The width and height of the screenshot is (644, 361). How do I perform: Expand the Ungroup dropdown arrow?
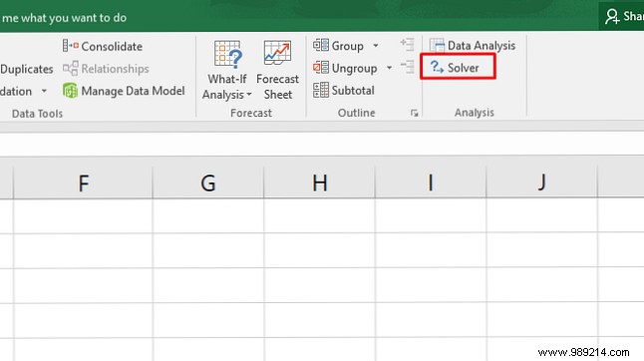389,68
